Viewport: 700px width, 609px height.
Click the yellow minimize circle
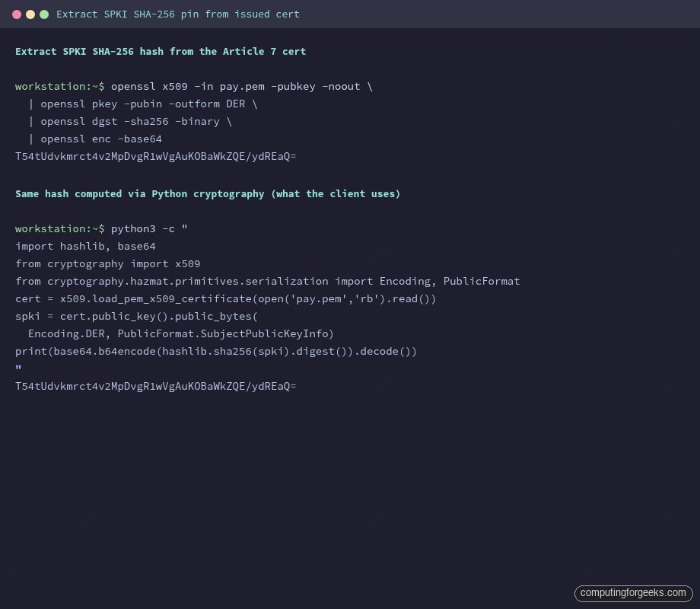(x=30, y=14)
